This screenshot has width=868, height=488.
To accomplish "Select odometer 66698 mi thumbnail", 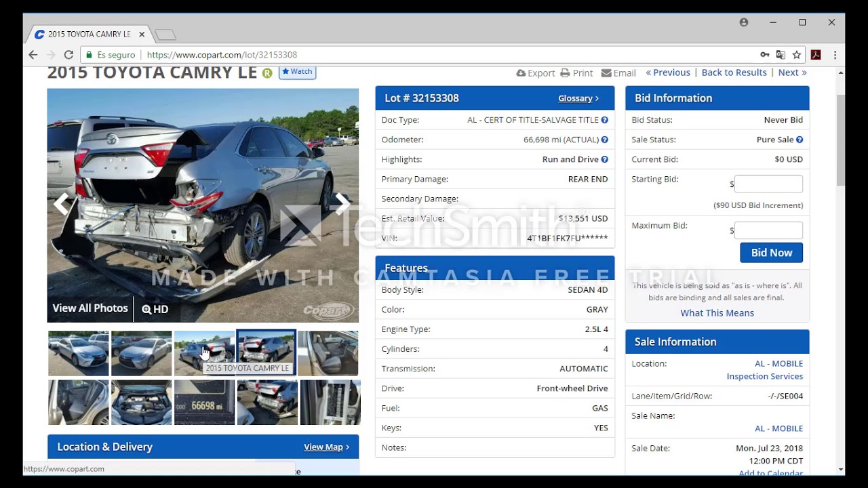I will pos(204,403).
